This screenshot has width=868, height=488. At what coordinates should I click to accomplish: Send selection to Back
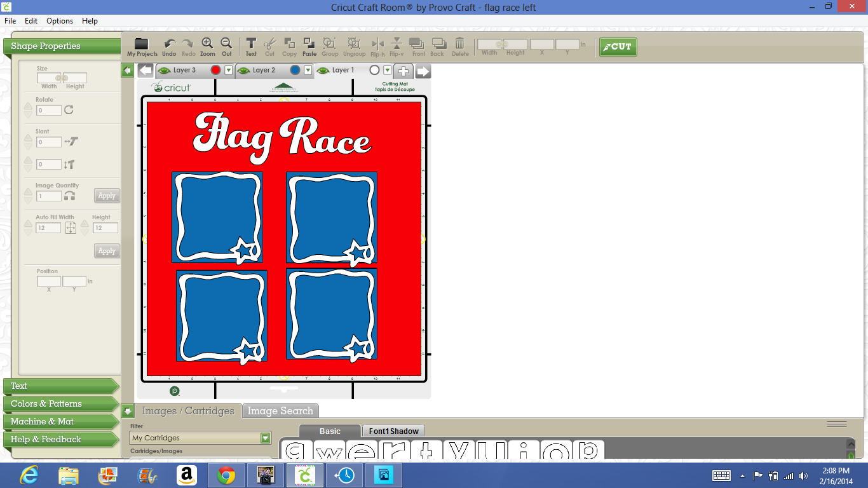[438, 46]
